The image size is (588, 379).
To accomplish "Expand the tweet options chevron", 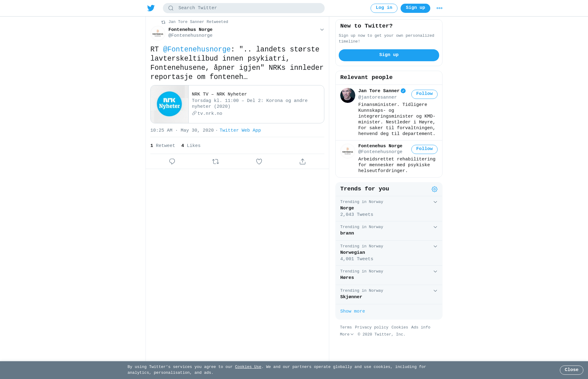I will (322, 30).
